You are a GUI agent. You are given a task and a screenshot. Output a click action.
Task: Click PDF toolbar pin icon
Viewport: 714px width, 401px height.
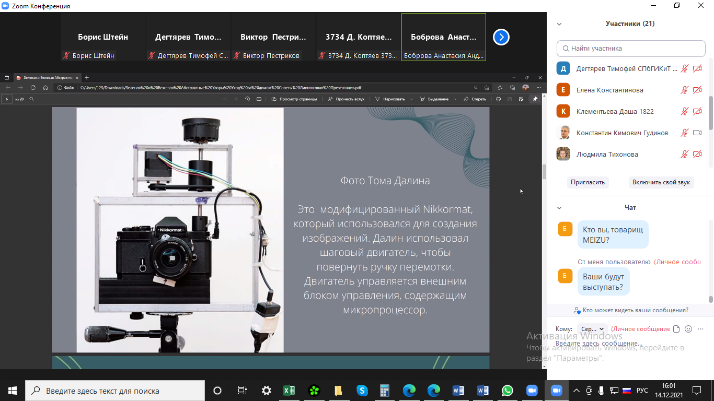[535, 99]
